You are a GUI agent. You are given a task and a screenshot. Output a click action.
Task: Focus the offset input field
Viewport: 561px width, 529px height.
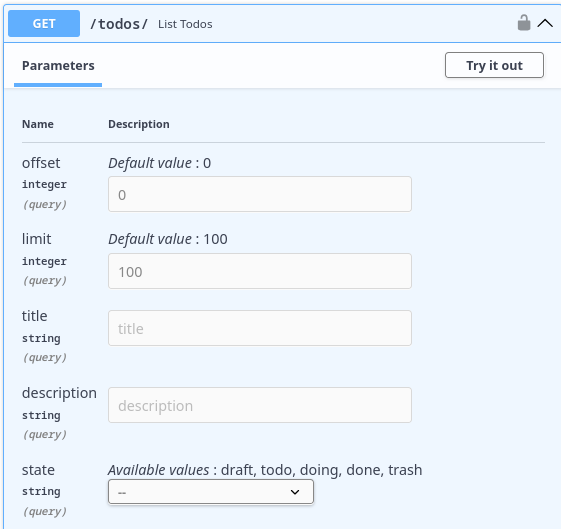pyautogui.click(x=260, y=194)
